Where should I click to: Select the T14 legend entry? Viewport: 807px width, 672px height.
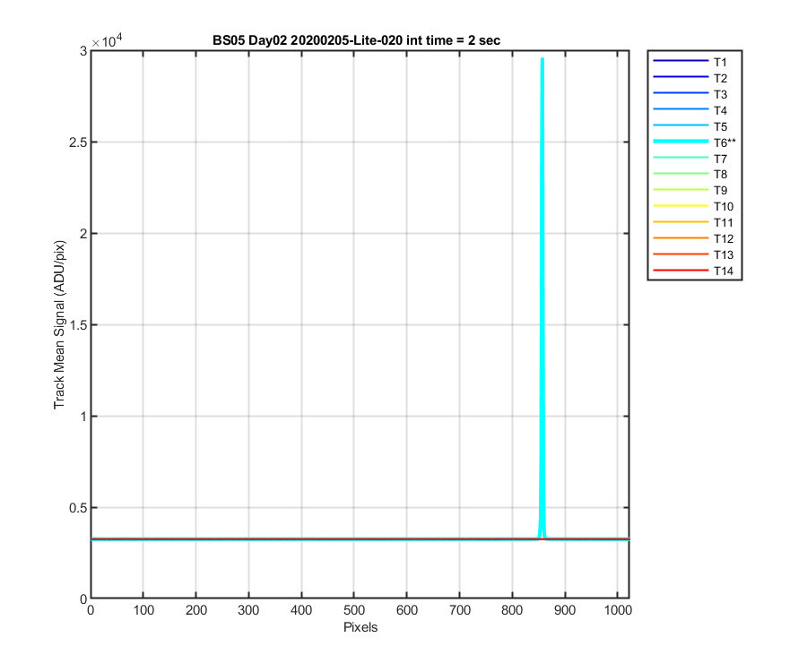(693, 271)
